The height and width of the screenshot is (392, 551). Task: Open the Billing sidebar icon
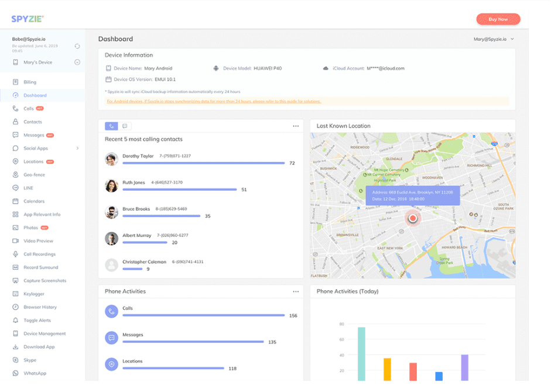15,82
